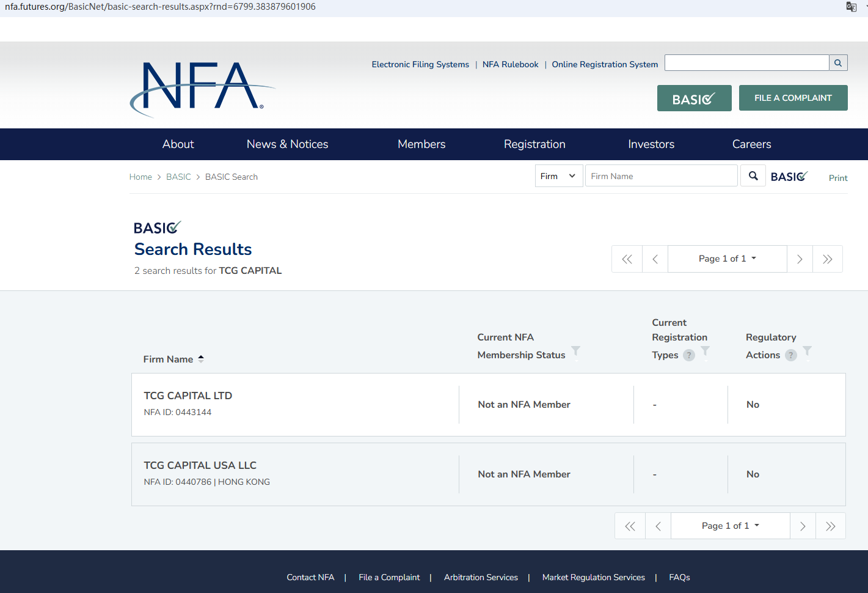Image resolution: width=868 pixels, height=593 pixels.
Task: Click the File a Complaint button
Action: click(793, 98)
